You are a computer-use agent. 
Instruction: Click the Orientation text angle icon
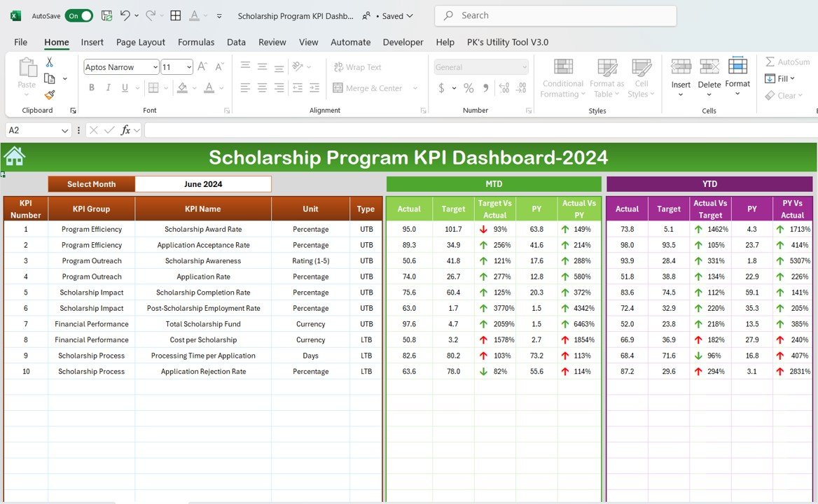coord(298,66)
